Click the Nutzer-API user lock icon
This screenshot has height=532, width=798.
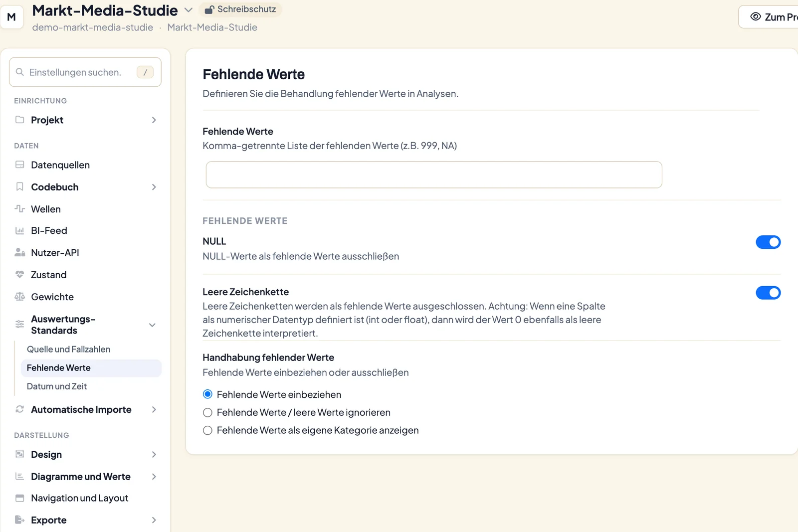pyautogui.click(x=20, y=252)
